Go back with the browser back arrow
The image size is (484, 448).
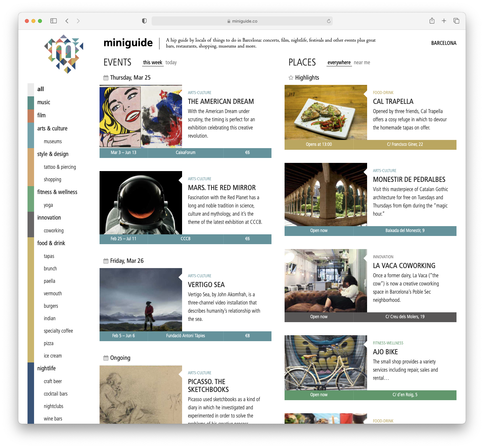pyautogui.click(x=67, y=21)
